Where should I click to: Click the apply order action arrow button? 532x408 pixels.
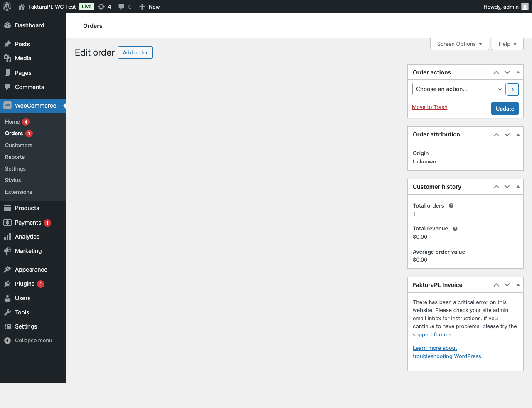[512, 89]
